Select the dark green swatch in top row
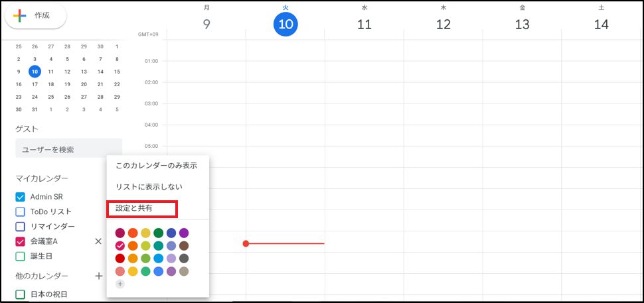Image resolution: width=644 pixels, height=303 pixels. pyautogui.click(x=158, y=233)
